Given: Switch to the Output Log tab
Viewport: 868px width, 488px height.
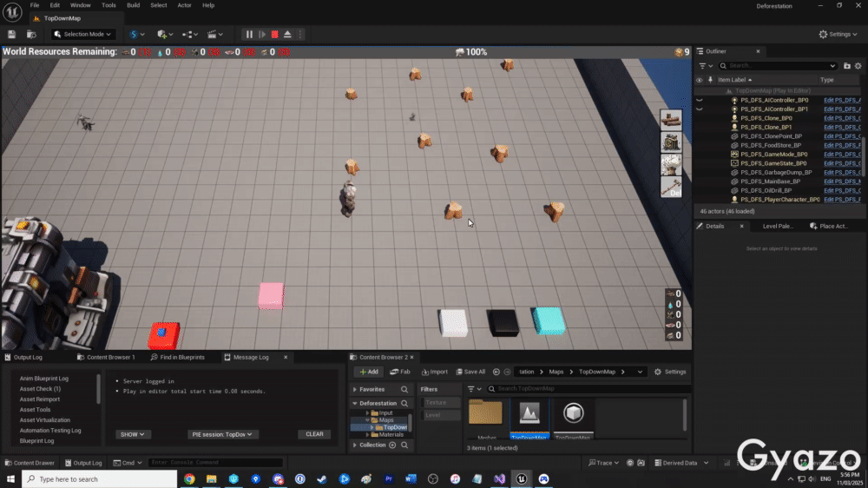Looking at the screenshot, I should [29, 357].
